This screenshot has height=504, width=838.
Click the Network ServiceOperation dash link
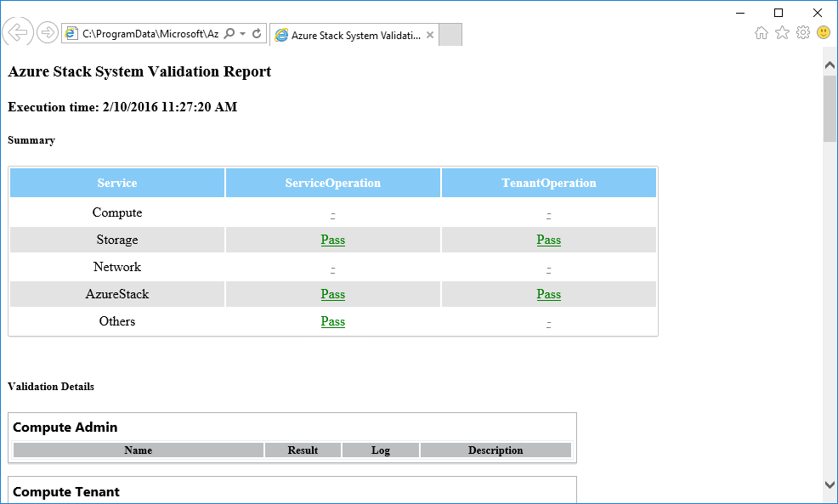click(333, 269)
